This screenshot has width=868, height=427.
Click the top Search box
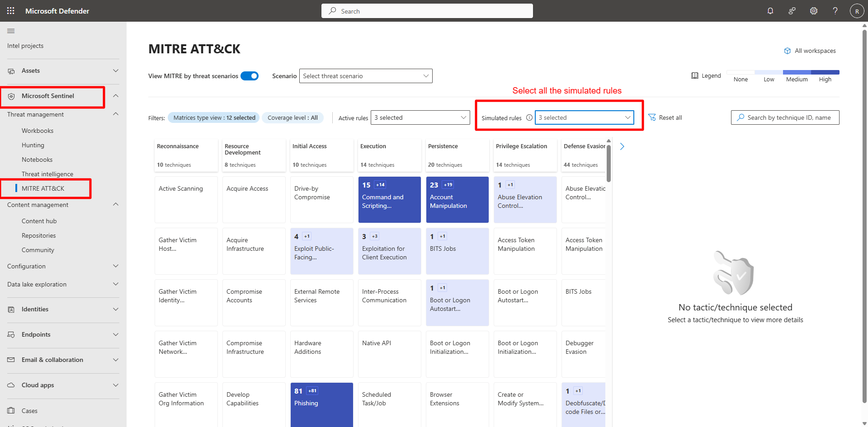(427, 11)
